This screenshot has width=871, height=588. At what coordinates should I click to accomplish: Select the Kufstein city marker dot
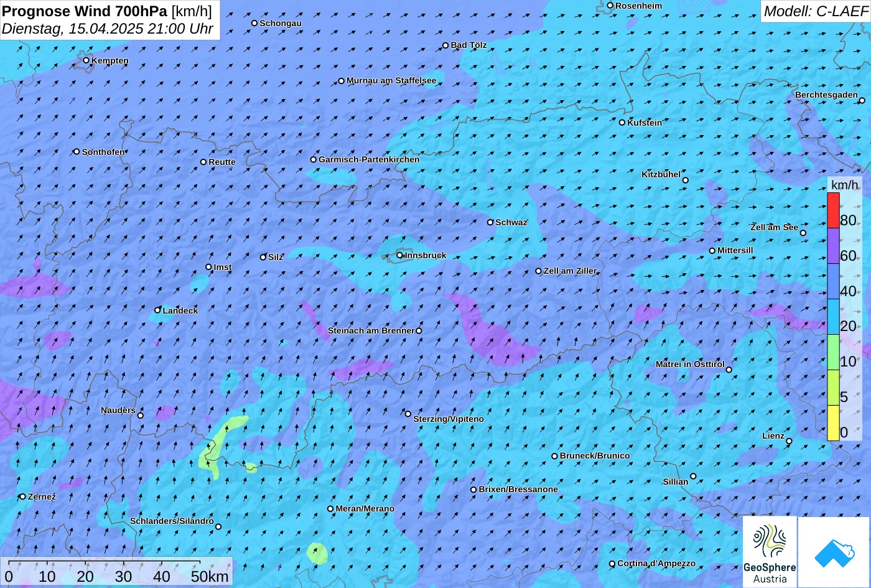622,123
